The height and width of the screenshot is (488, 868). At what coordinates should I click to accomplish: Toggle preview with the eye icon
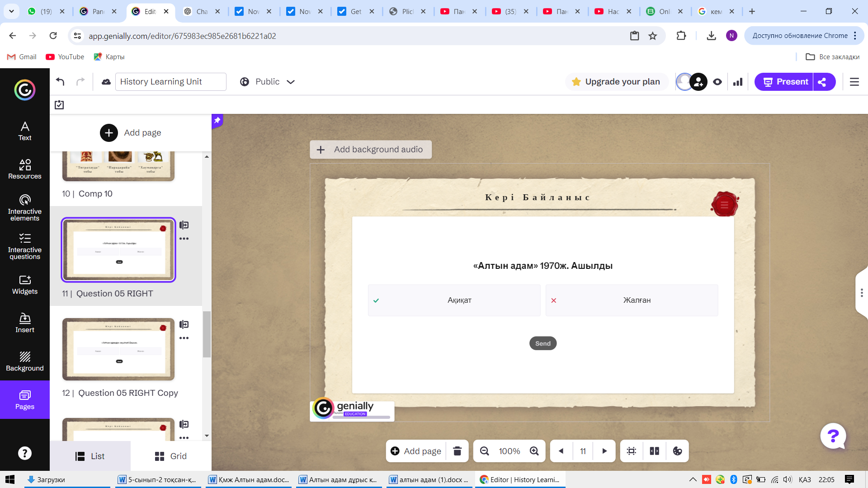(x=717, y=82)
